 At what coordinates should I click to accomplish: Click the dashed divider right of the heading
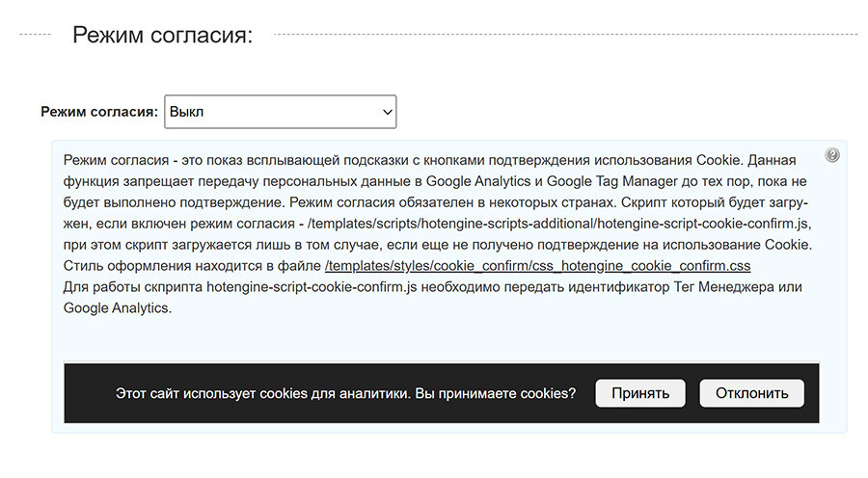[564, 35]
